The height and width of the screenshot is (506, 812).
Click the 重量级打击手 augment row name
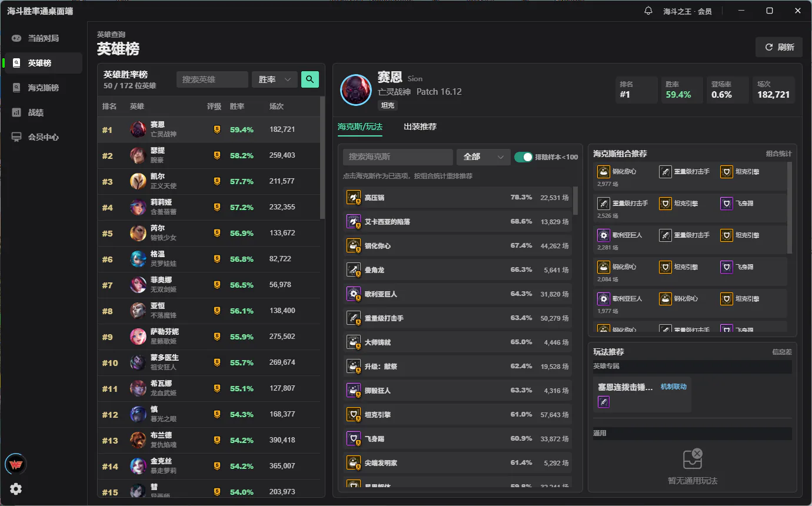[x=384, y=318]
